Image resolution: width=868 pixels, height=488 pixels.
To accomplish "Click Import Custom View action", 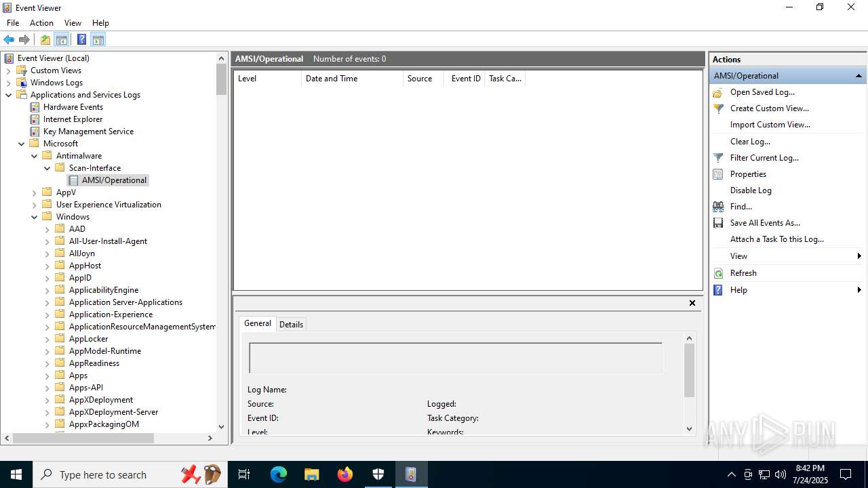I will (x=770, y=125).
